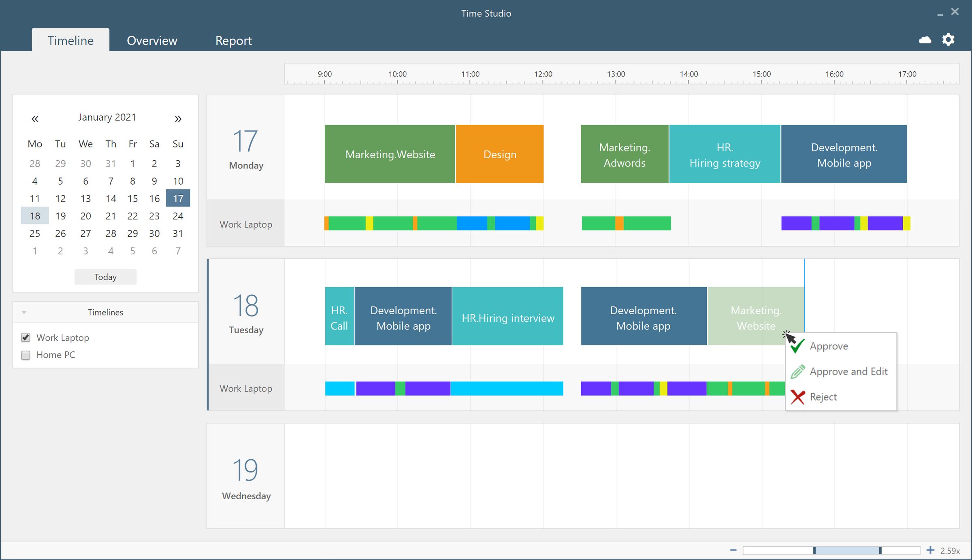
Task: Select Approve via the green checkmark icon
Action: click(797, 346)
